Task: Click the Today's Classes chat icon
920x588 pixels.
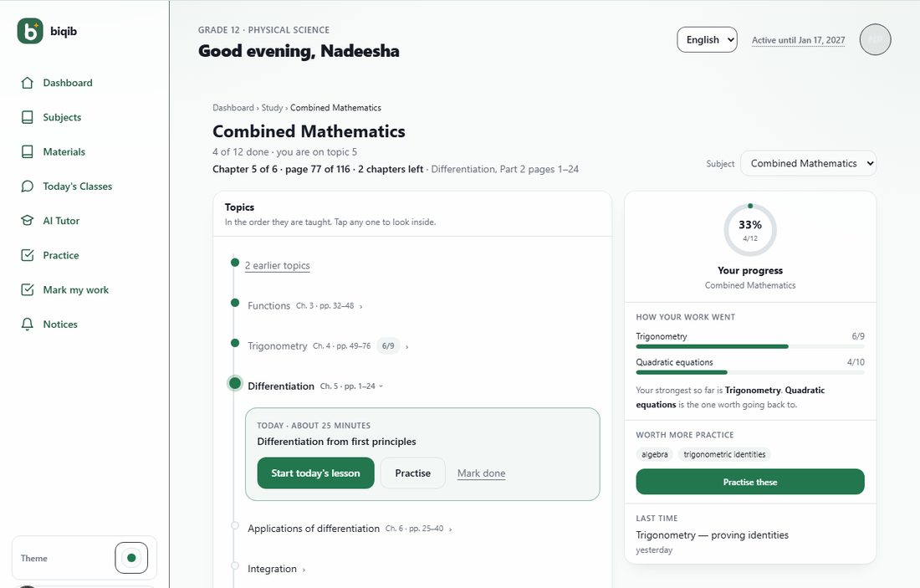Action: (x=27, y=187)
